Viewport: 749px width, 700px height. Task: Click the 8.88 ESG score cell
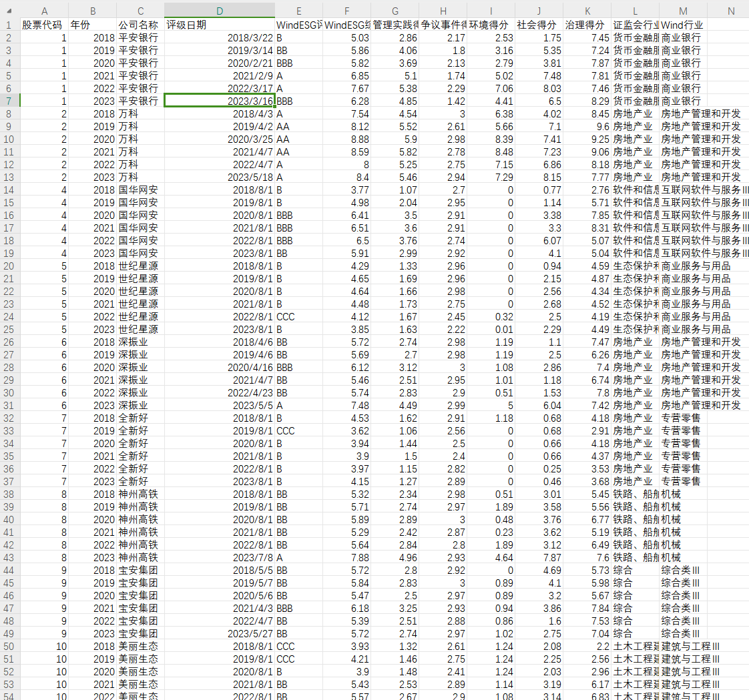(346, 139)
